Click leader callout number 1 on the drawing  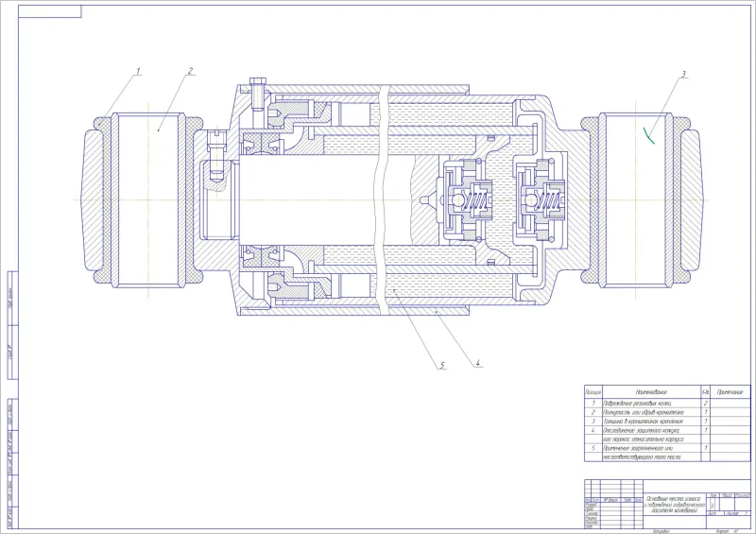click(x=138, y=72)
